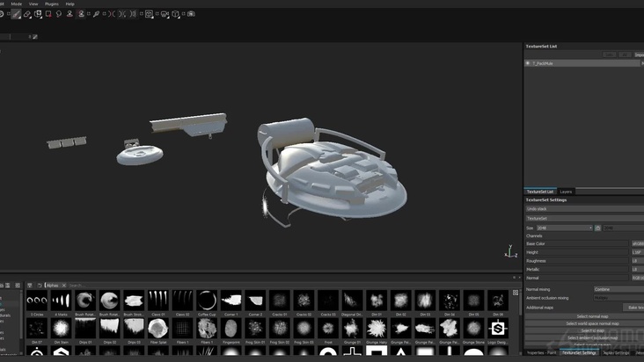Image resolution: width=644 pixels, height=362 pixels.
Task: Open the Size 2048 dropdown
Action: (564, 228)
